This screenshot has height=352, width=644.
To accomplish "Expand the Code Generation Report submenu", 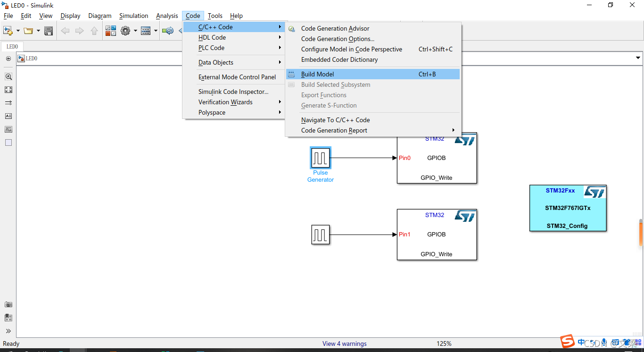I will click(x=373, y=130).
